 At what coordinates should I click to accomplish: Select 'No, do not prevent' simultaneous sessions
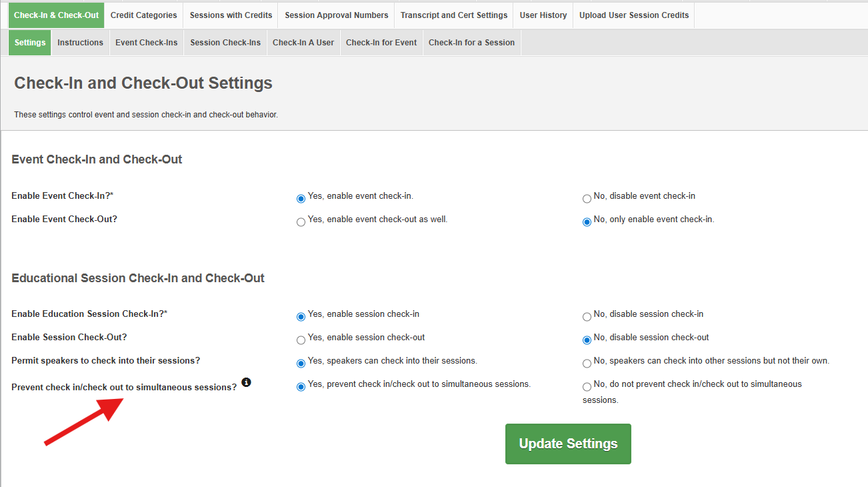587,387
